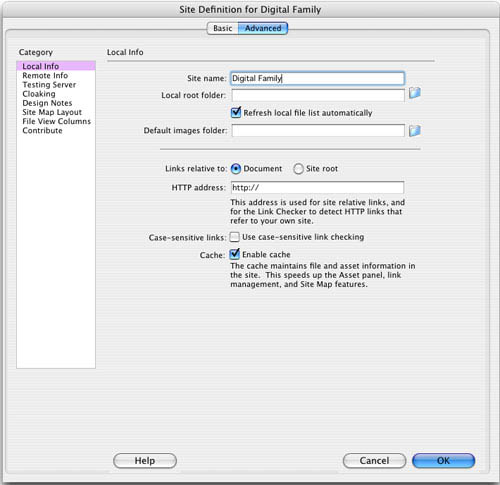Go to the Cloaking category
500x485 pixels.
pyautogui.click(x=39, y=94)
